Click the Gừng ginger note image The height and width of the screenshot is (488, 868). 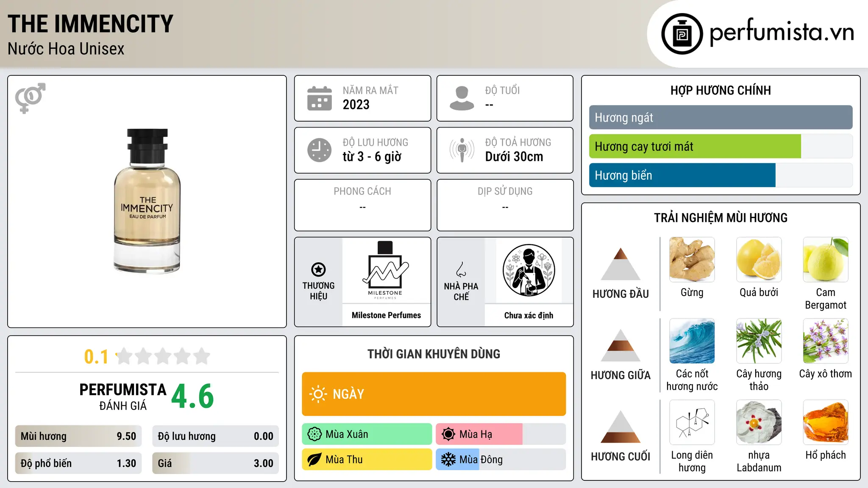[x=692, y=259]
